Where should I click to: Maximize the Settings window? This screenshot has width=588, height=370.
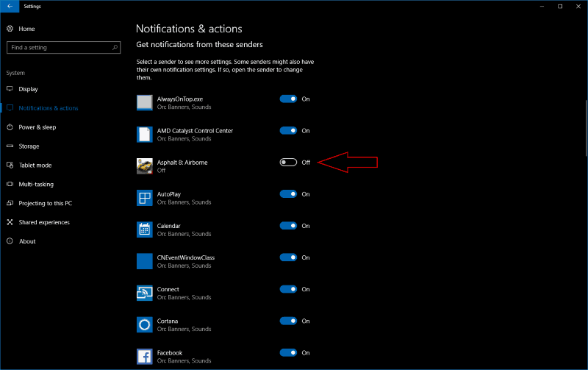click(x=560, y=7)
